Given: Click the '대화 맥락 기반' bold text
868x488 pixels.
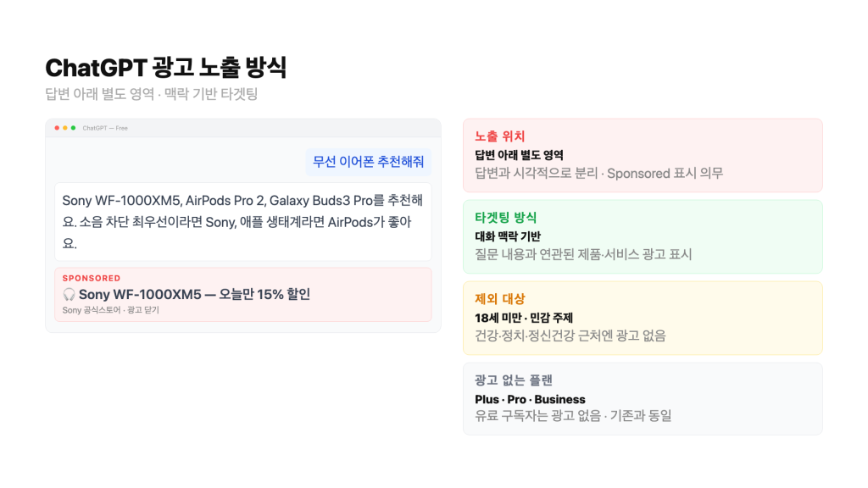Looking at the screenshot, I should [x=508, y=236].
